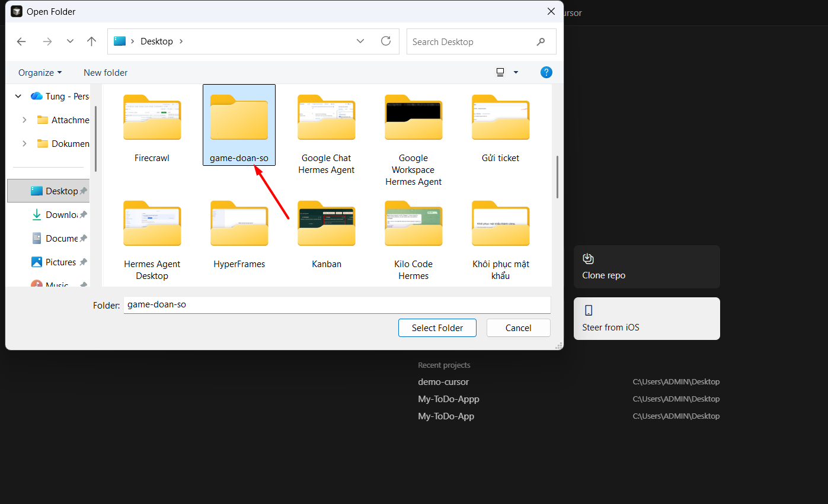Go back with the Back arrow
Viewport: 828px width, 504px height.
[21, 41]
